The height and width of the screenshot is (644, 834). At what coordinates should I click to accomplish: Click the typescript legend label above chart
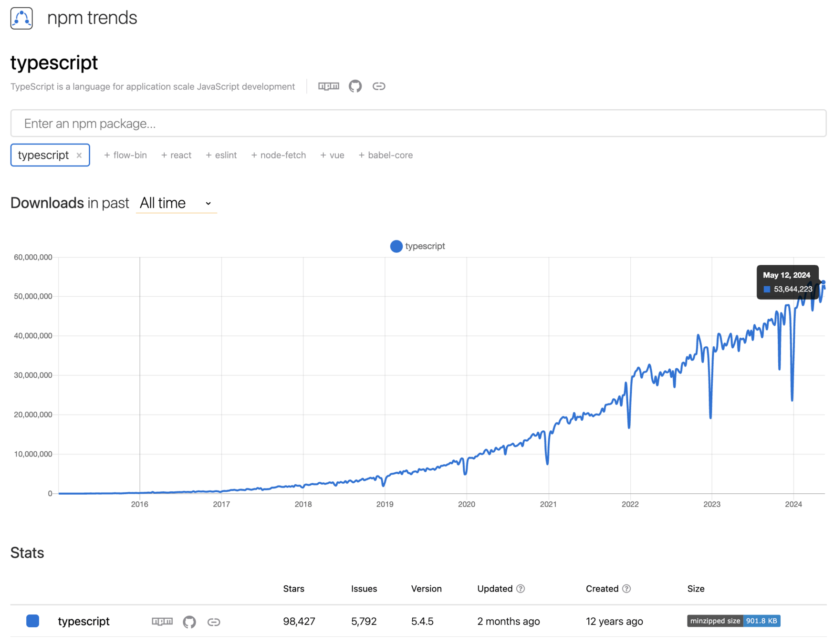tap(425, 246)
